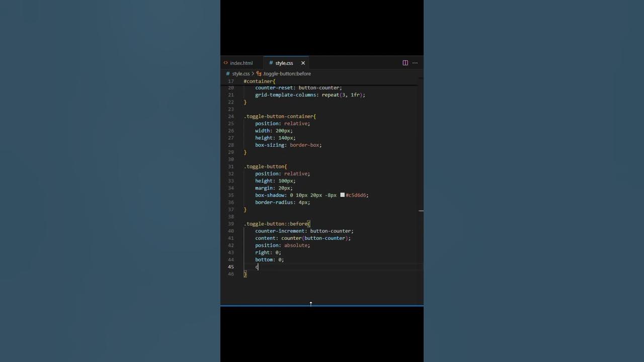
Task: Select the style.css tab
Action: pyautogui.click(x=284, y=63)
